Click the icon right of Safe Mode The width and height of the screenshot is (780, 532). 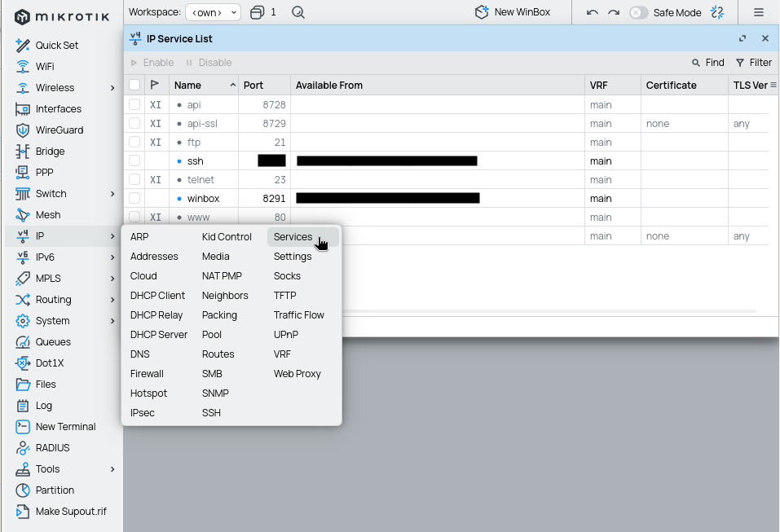point(717,12)
